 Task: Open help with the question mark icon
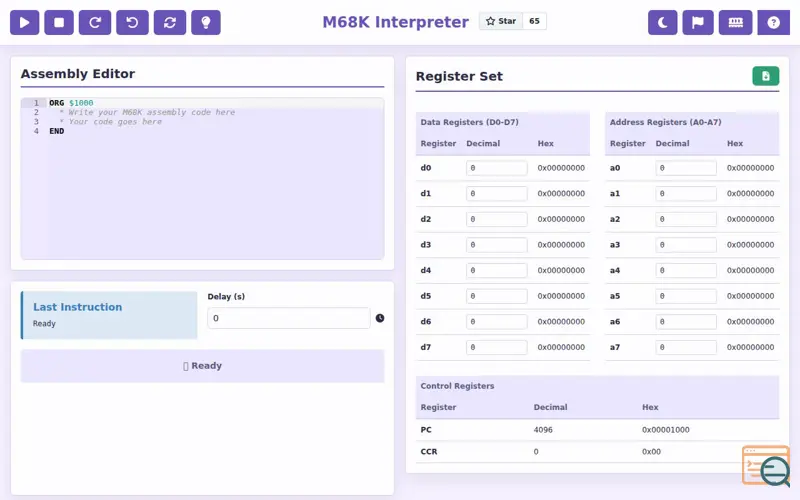click(x=773, y=22)
